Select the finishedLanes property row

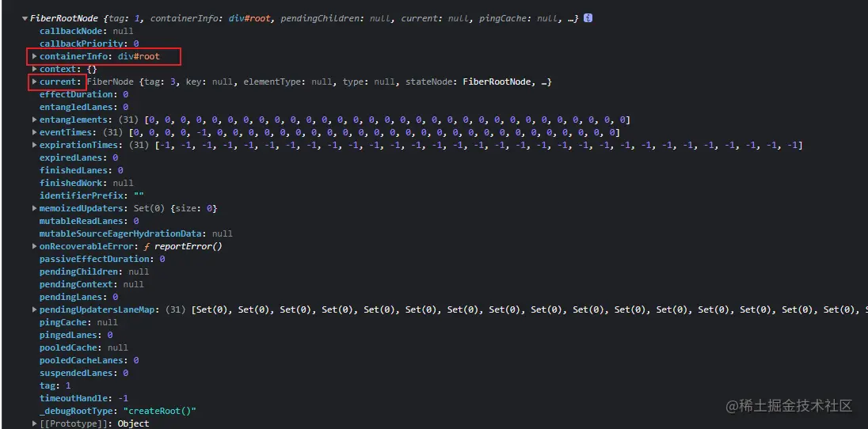(82, 170)
